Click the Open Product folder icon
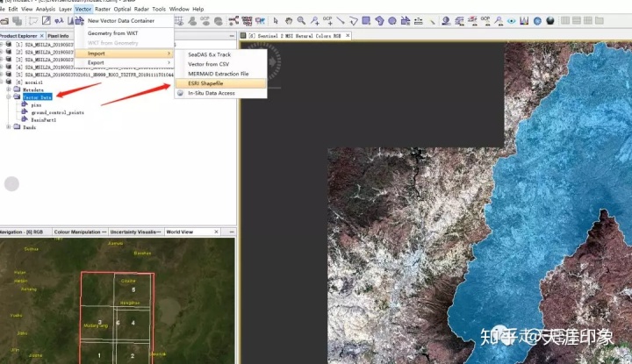 point(4,21)
